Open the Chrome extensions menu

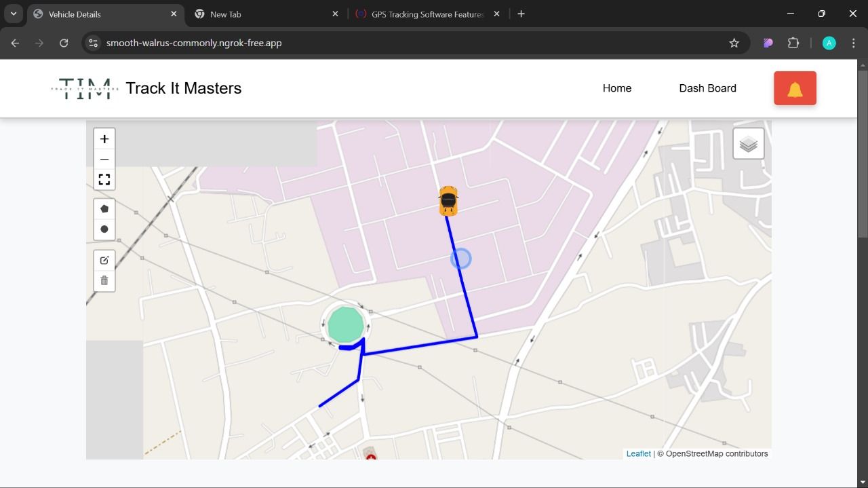(793, 43)
